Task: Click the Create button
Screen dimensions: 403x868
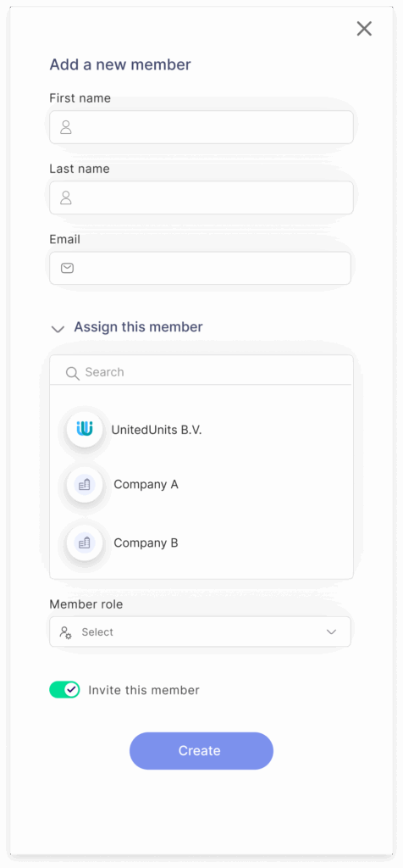Action: 201,751
